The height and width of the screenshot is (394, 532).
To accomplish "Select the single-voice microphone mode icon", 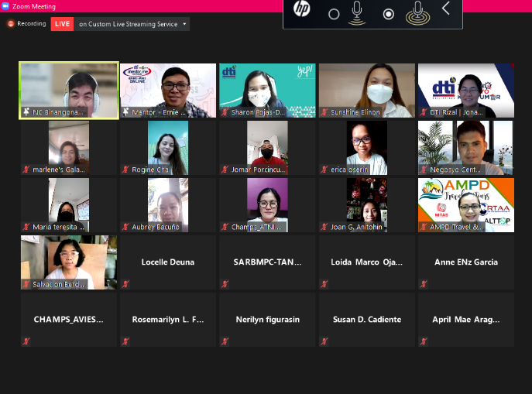I will click(x=357, y=12).
